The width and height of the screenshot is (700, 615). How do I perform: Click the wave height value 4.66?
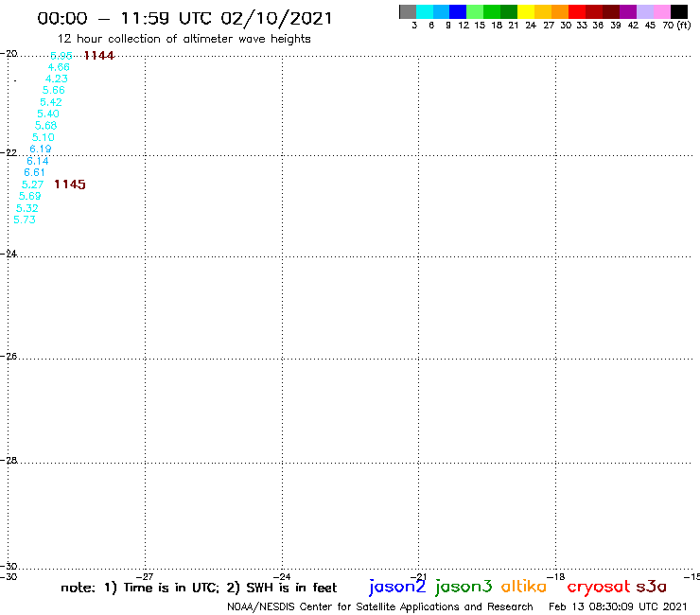tap(59, 67)
